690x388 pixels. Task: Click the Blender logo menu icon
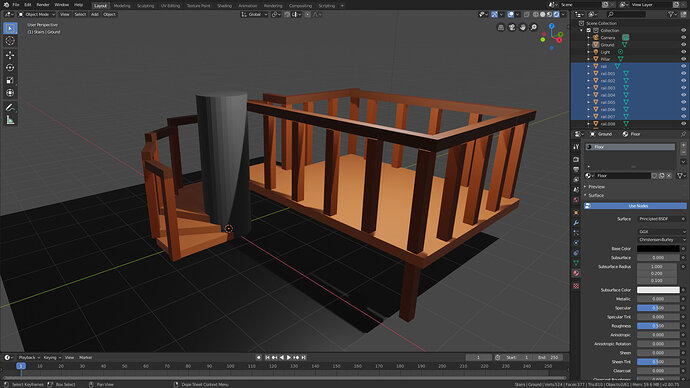6,5
